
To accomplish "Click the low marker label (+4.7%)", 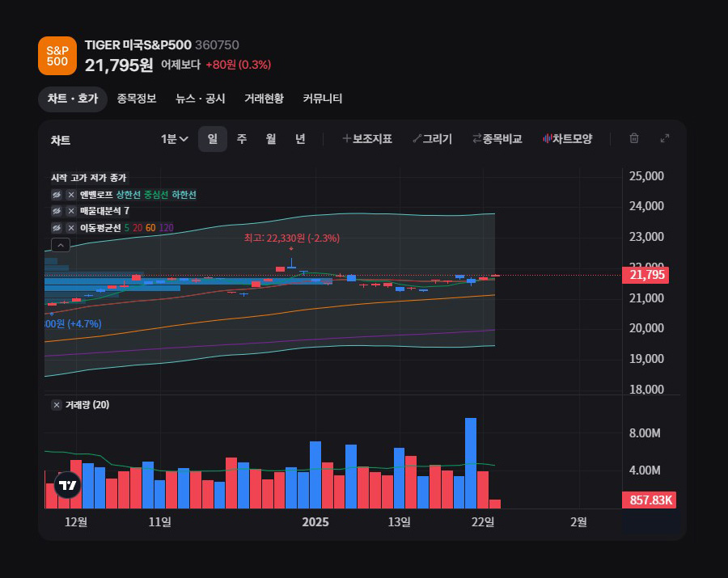I will [73, 324].
